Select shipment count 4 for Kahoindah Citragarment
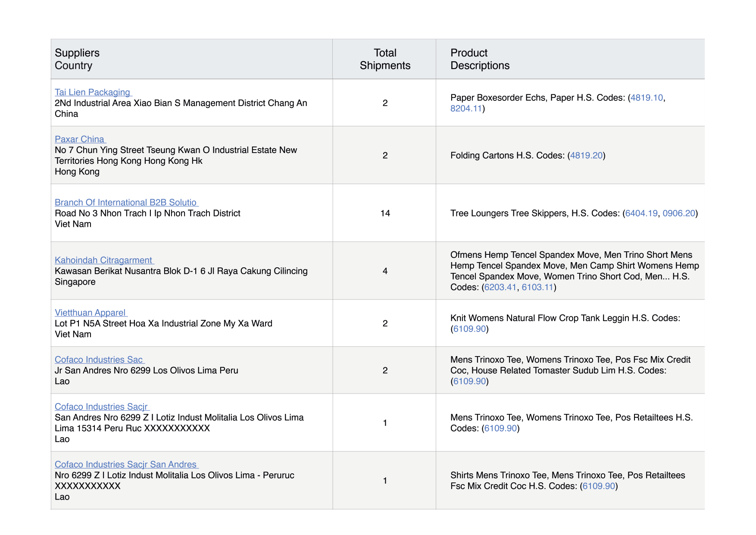 tap(385, 271)
